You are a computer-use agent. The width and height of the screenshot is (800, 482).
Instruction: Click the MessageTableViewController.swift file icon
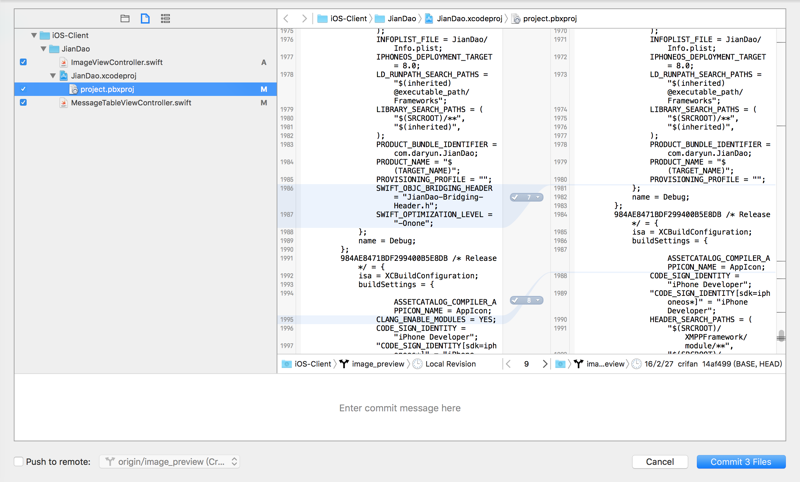[63, 103]
